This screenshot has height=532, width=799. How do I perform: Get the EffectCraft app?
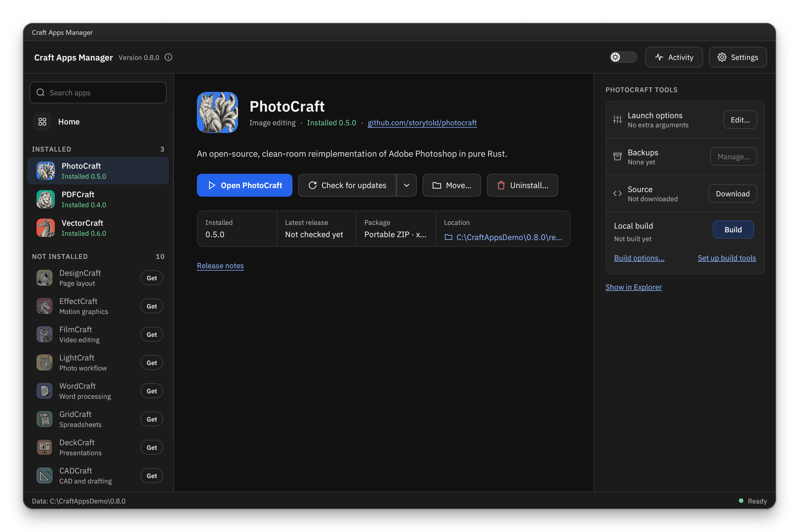click(152, 306)
